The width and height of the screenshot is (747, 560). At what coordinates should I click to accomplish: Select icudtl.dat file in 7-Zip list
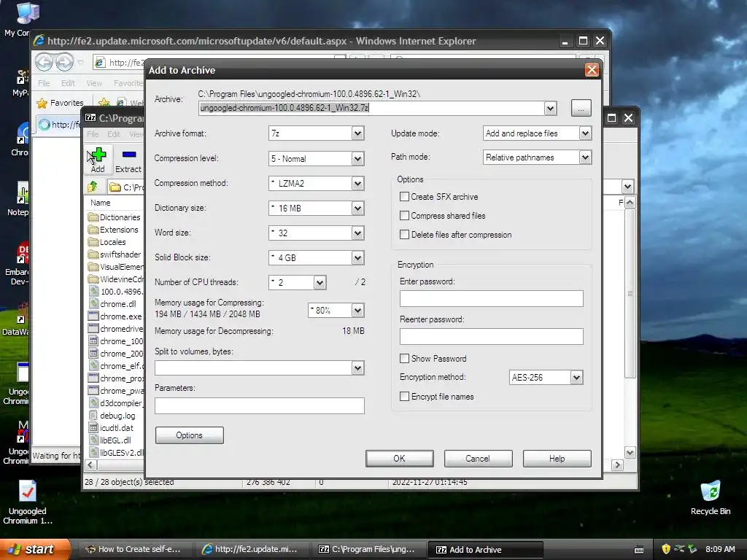112,427
